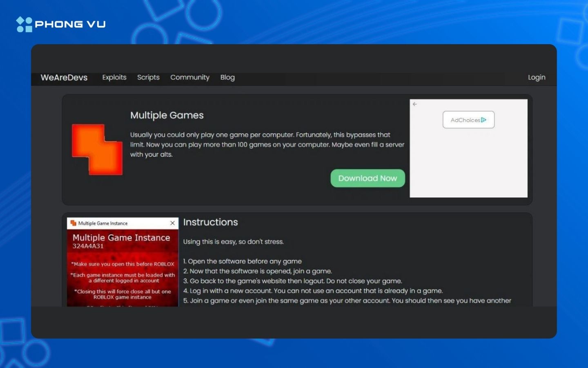
Task: Navigate to the Community page
Action: (190, 77)
